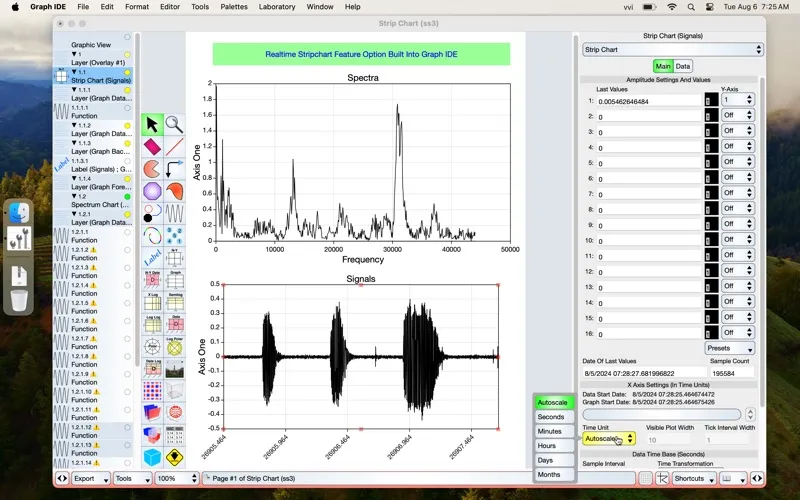Viewport: 800px width, 500px height.
Task: Click the sine wave function tool
Action: pyautogui.click(x=174, y=213)
